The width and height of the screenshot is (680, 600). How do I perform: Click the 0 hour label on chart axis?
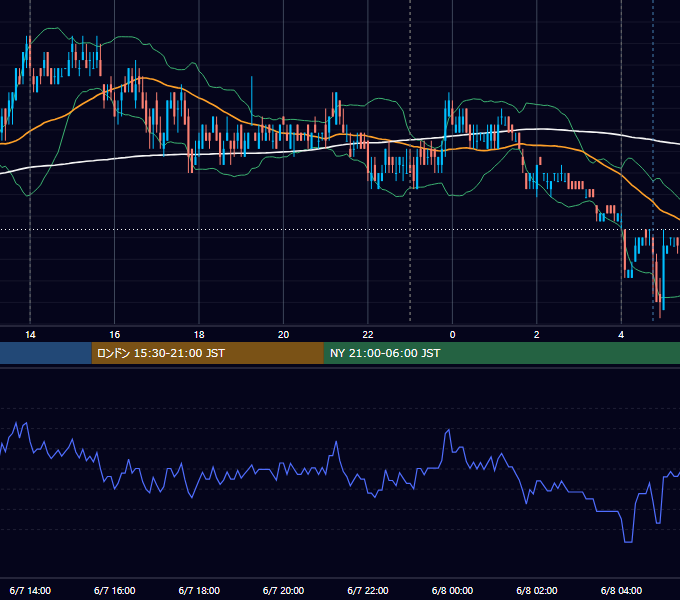(452, 335)
